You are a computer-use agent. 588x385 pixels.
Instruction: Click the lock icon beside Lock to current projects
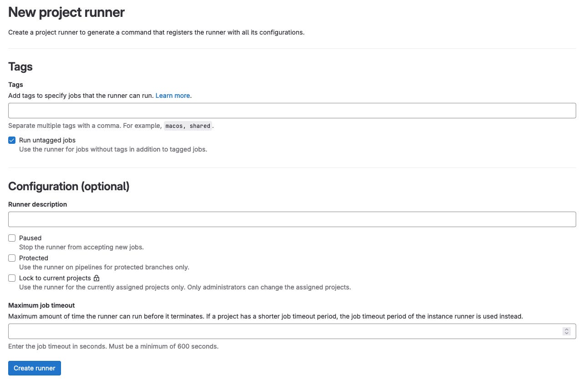pyautogui.click(x=96, y=278)
